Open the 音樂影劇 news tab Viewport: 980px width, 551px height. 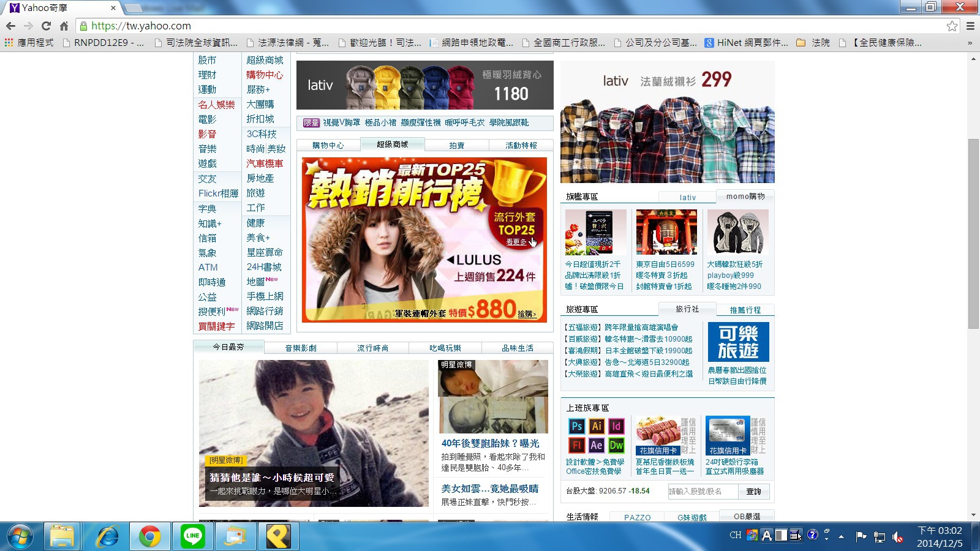[301, 348]
